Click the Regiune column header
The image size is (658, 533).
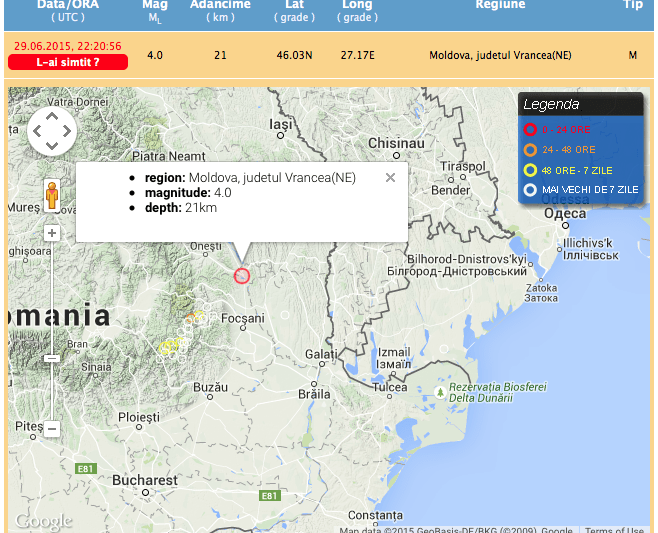(500, 5)
